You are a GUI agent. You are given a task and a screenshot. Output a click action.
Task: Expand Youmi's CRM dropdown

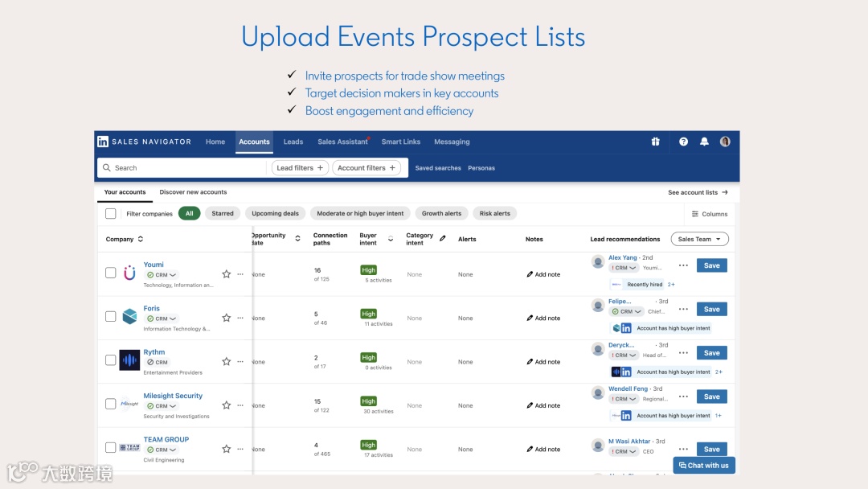[x=162, y=275]
